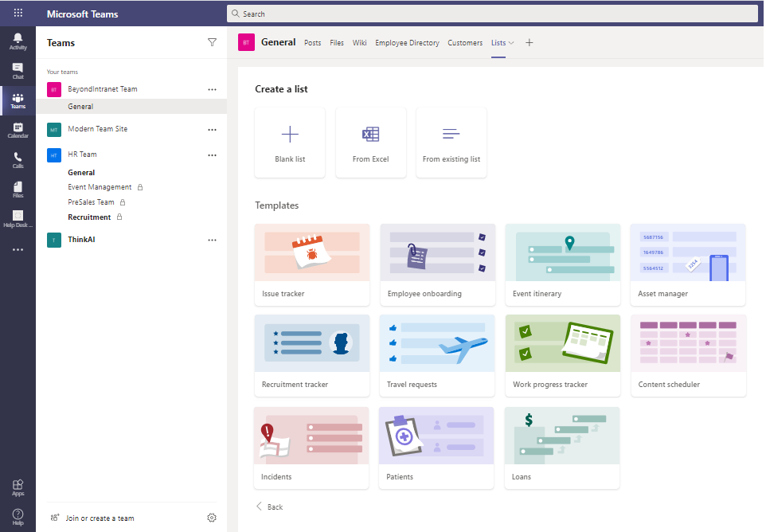The image size is (766, 532).
Task: Open the Files app icon
Action: point(18,190)
